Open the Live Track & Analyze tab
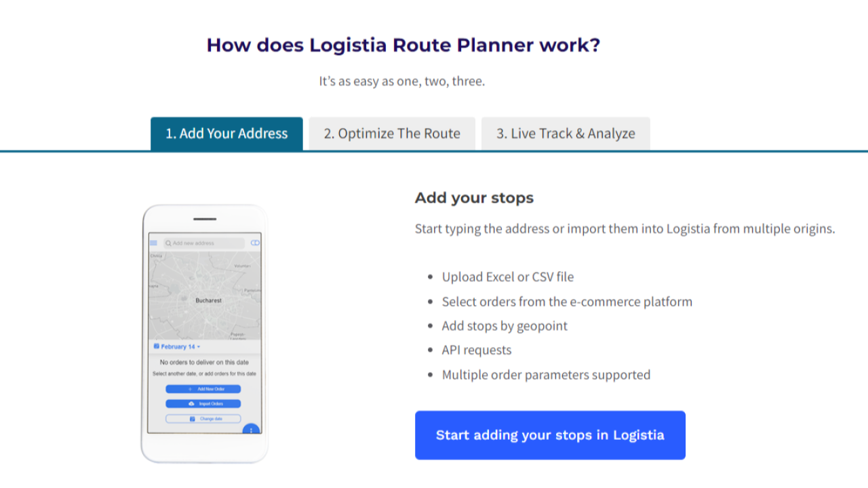868x488 pixels. (x=566, y=134)
